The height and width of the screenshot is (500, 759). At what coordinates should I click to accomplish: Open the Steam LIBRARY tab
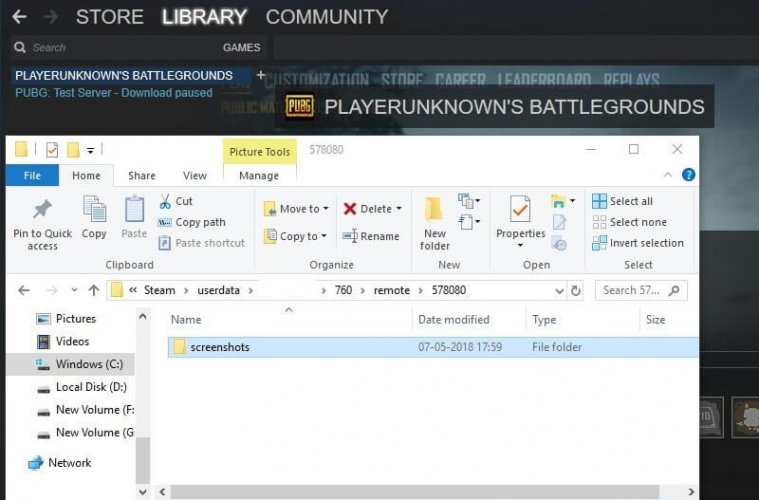[204, 17]
